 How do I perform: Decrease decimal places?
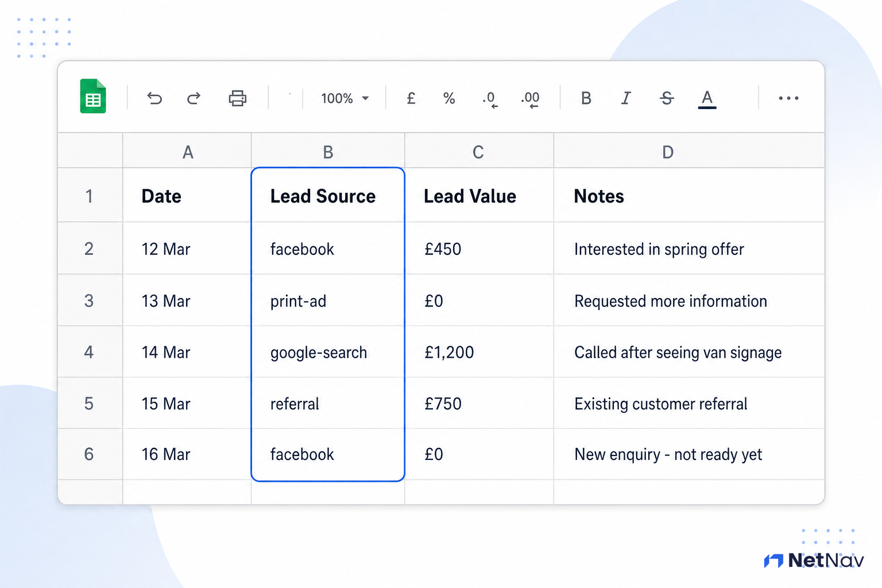click(x=490, y=99)
